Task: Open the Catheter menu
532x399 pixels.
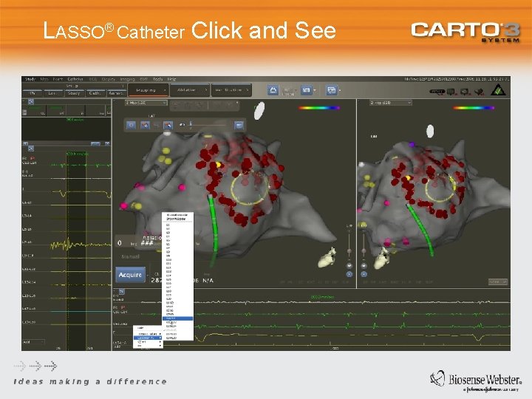Action: click(x=75, y=79)
